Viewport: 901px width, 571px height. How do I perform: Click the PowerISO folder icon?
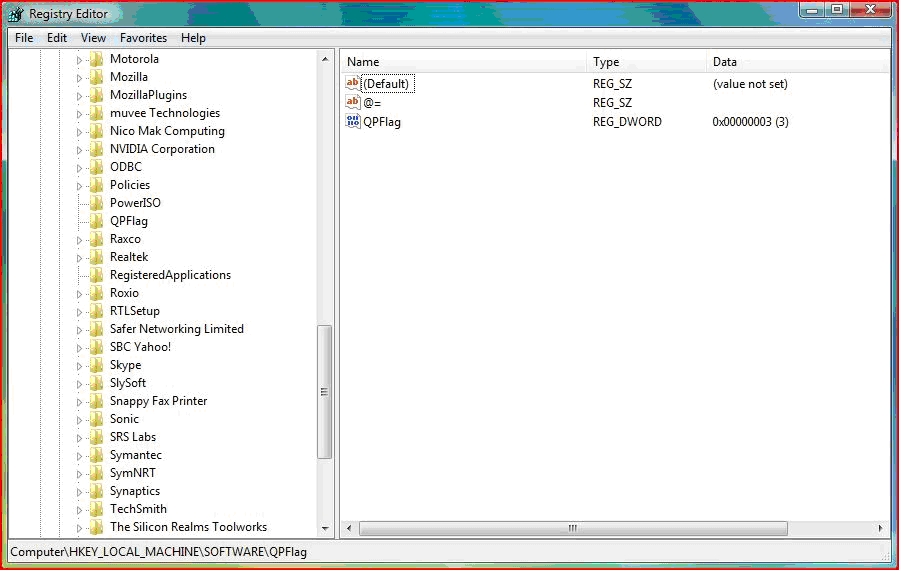point(97,203)
